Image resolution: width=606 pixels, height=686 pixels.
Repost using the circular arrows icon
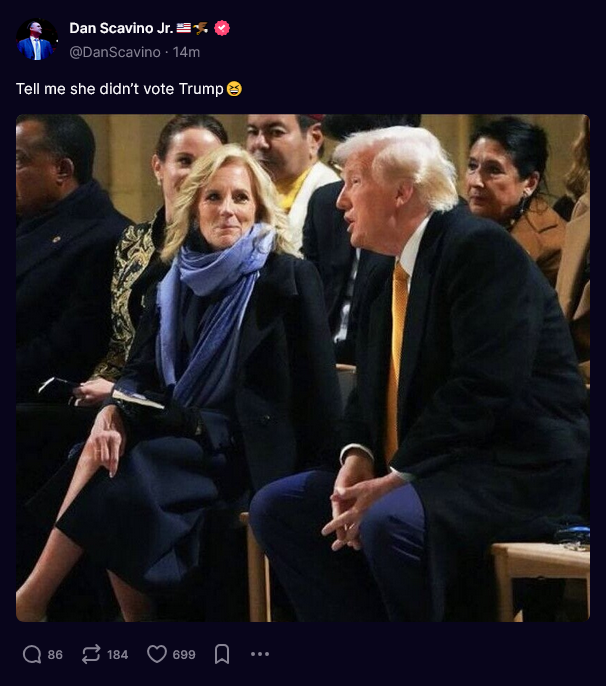pos(91,654)
